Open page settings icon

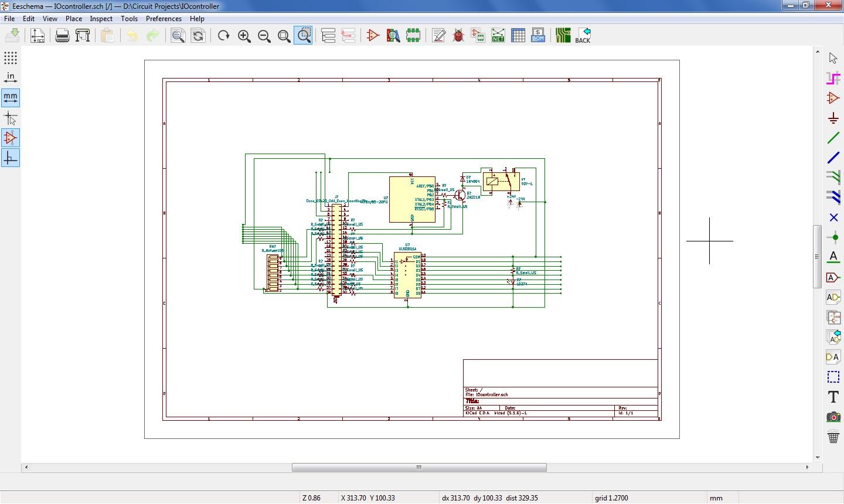(38, 35)
